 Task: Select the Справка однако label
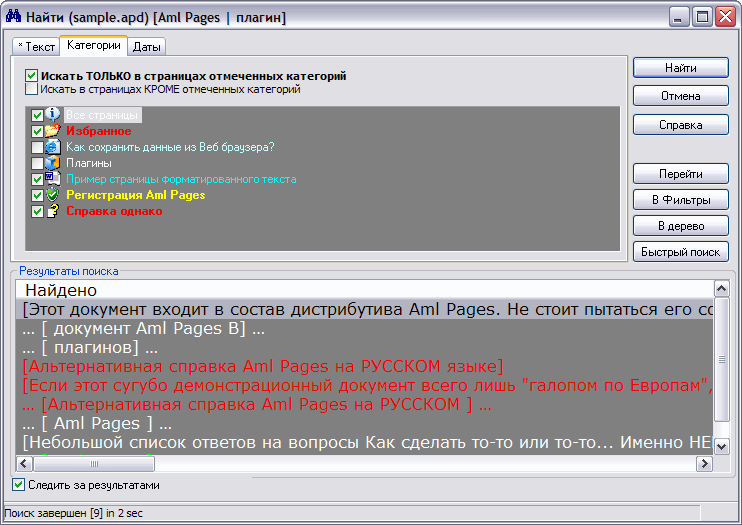coord(114,211)
